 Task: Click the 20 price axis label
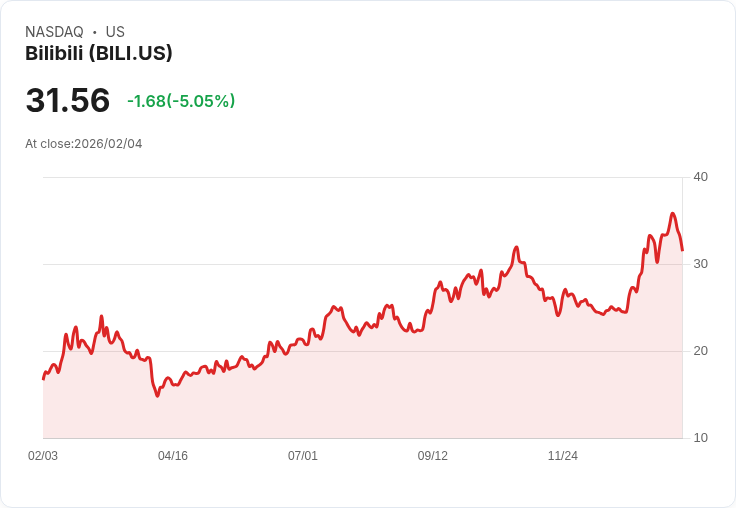[x=700, y=351]
